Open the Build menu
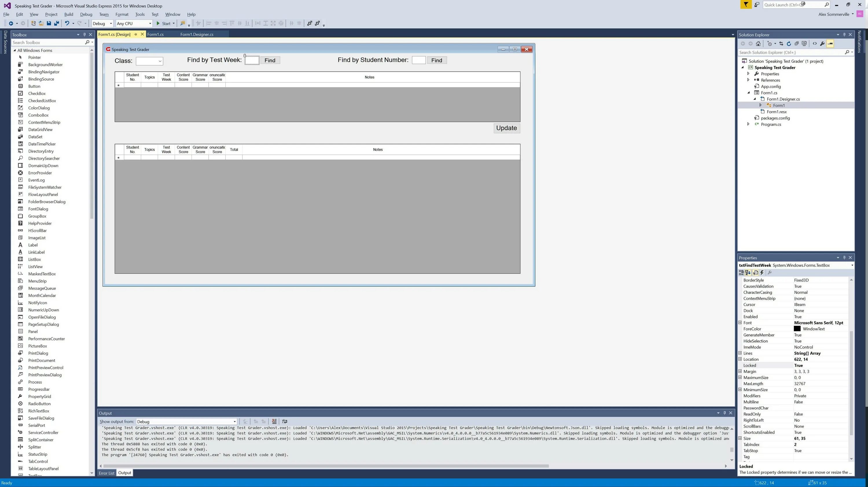The width and height of the screenshot is (868, 487). click(68, 14)
